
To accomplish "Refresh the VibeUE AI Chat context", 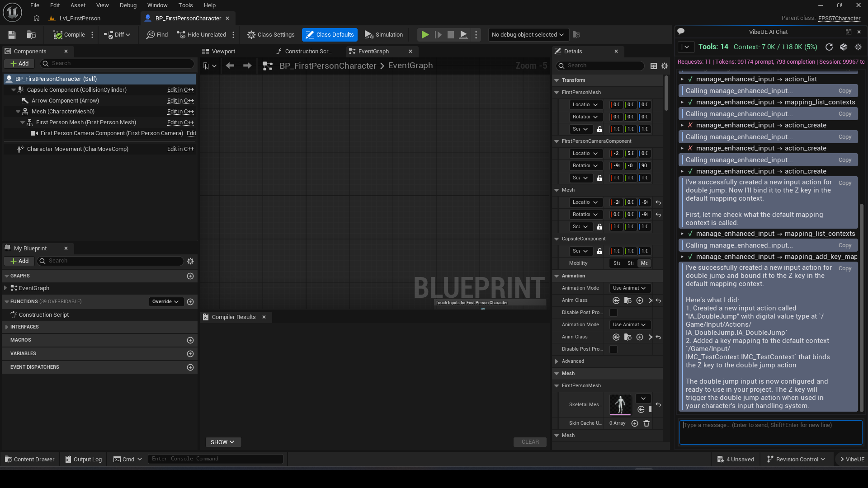I will click(830, 47).
